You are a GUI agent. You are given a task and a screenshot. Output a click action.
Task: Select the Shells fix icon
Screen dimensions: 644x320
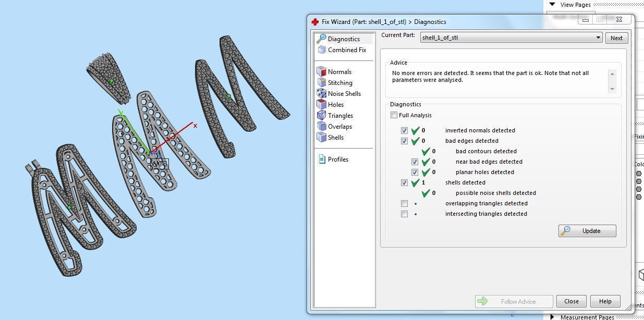click(x=321, y=138)
